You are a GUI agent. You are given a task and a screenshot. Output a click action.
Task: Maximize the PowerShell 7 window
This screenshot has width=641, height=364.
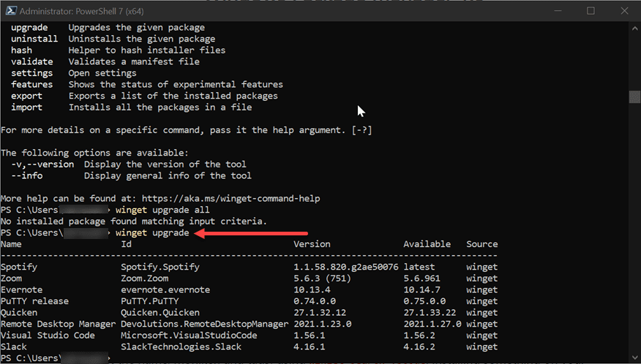tap(591, 11)
